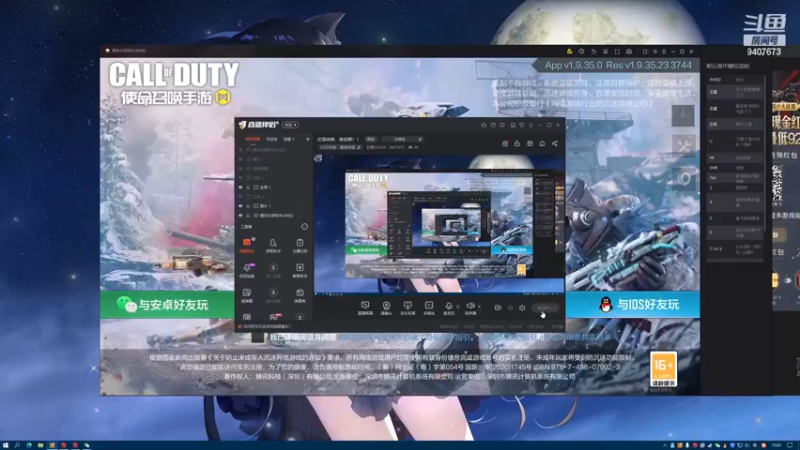The image size is (800, 450).
Task: Open the clipboard-style tool at toolbox top right
Action: pyautogui.click(x=299, y=244)
